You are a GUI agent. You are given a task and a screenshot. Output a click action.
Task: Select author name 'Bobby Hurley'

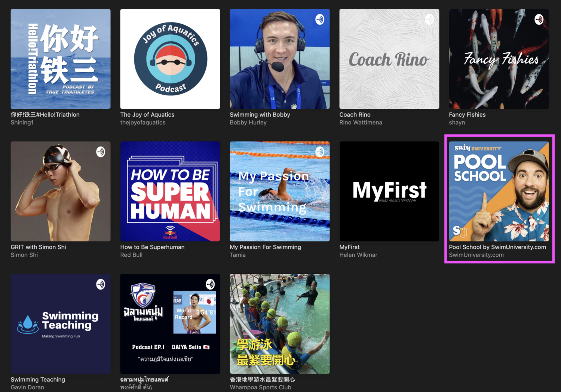(248, 122)
